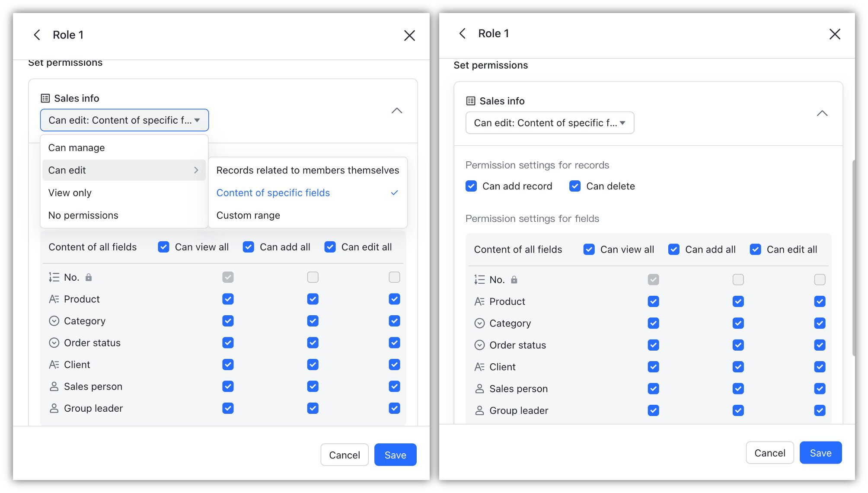Select Custom range submenu option
868x493 pixels.
coord(248,215)
